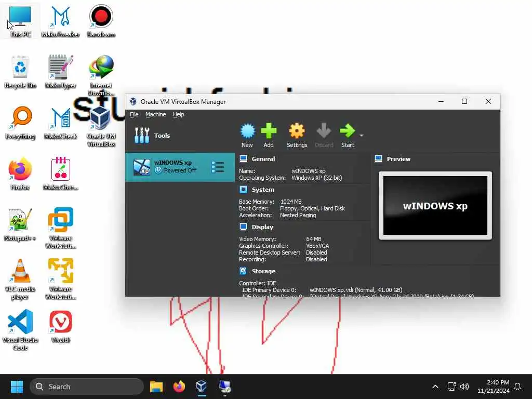Click 'Floppy, Optical, Hard Disk' boot order
The width and height of the screenshot is (532, 399).
[x=312, y=208]
